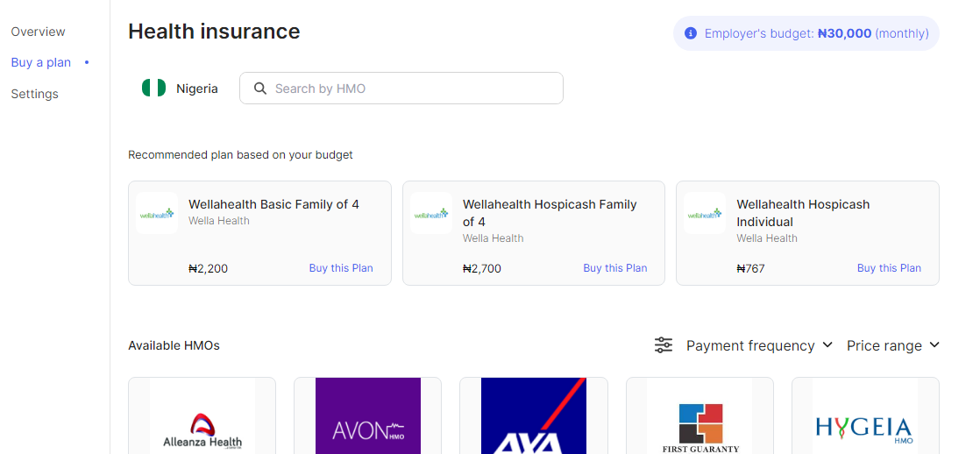Select the AXA HMO card
The width and height of the screenshot is (980, 454).
[534, 416]
